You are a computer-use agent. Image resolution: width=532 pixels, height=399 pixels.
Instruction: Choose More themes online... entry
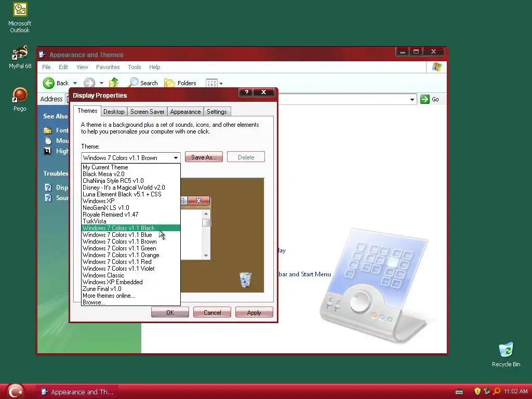tap(131, 296)
